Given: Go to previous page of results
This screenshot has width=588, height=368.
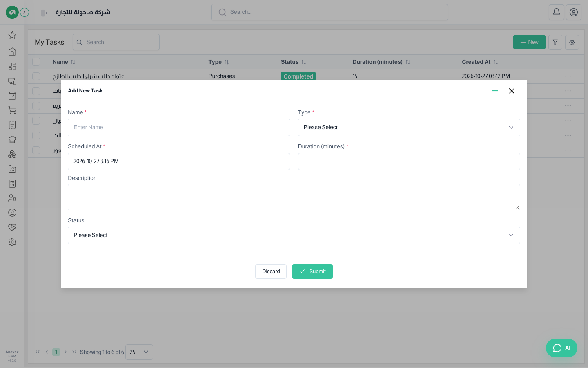Looking at the screenshot, I should (47, 352).
